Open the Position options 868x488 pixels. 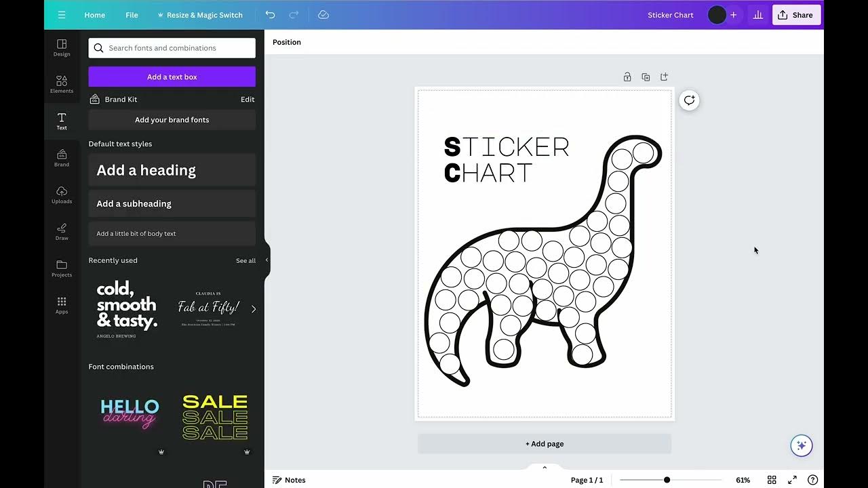point(287,42)
